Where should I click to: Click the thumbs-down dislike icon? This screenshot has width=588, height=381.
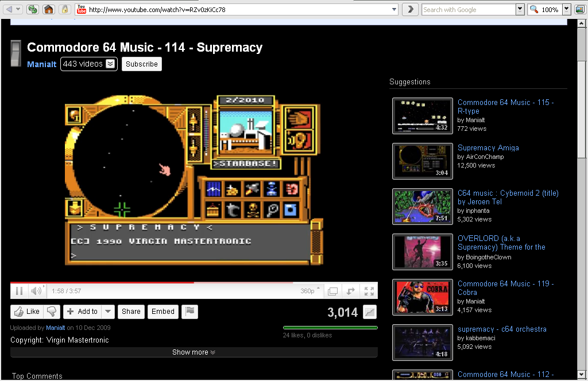52,312
